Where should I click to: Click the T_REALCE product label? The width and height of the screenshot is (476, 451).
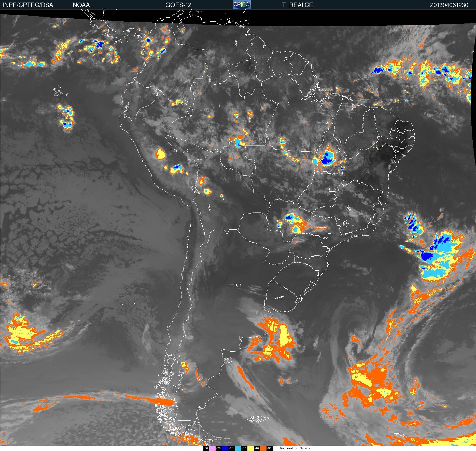[297, 5]
